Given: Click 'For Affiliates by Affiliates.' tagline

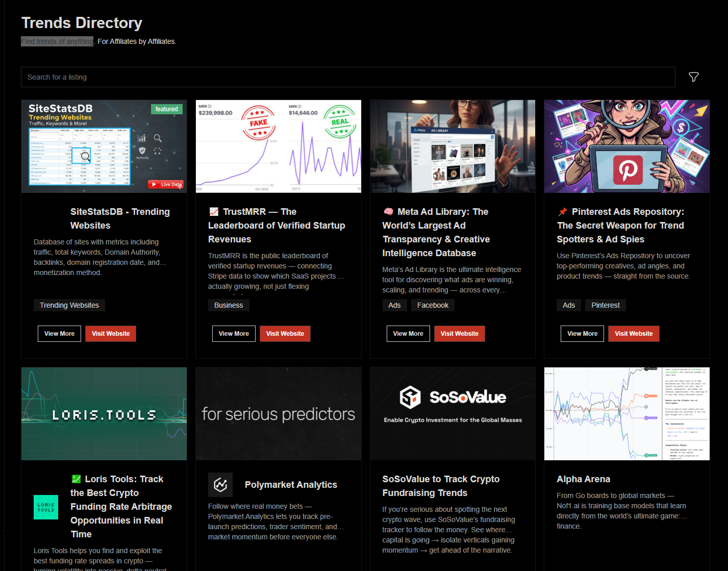Looking at the screenshot, I should click(137, 41).
